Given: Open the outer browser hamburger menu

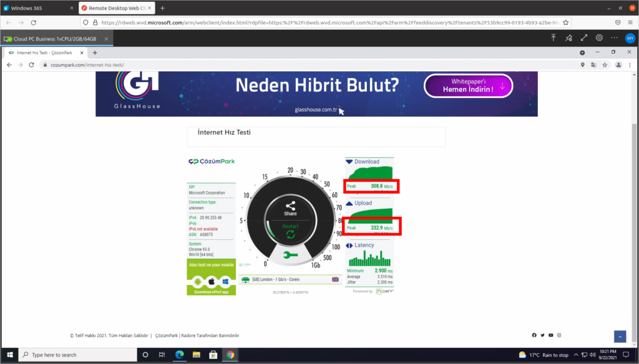Looking at the screenshot, I should point(630,22).
